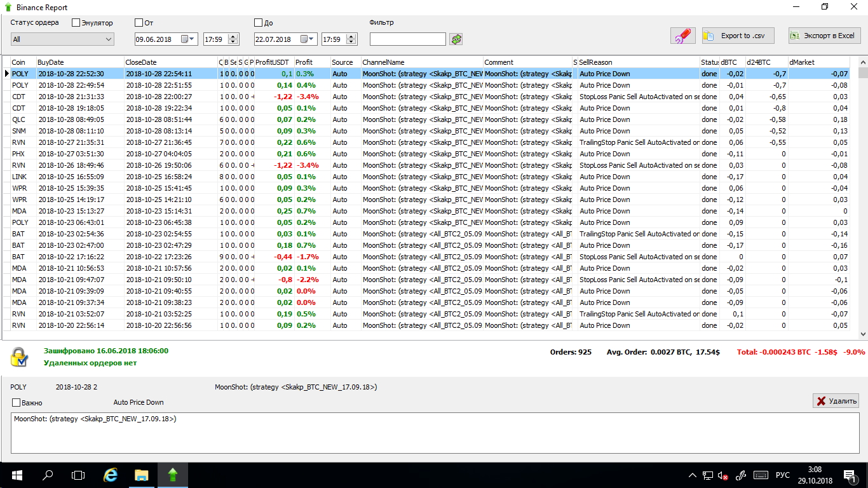
Task: Open calendar dropdown for 22.07.2018 date
Action: coord(308,39)
